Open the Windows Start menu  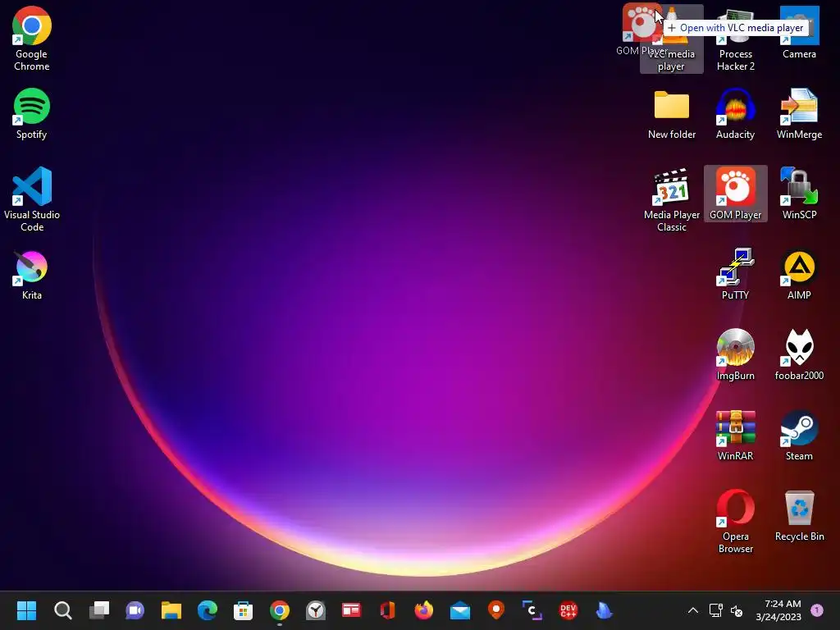26,610
